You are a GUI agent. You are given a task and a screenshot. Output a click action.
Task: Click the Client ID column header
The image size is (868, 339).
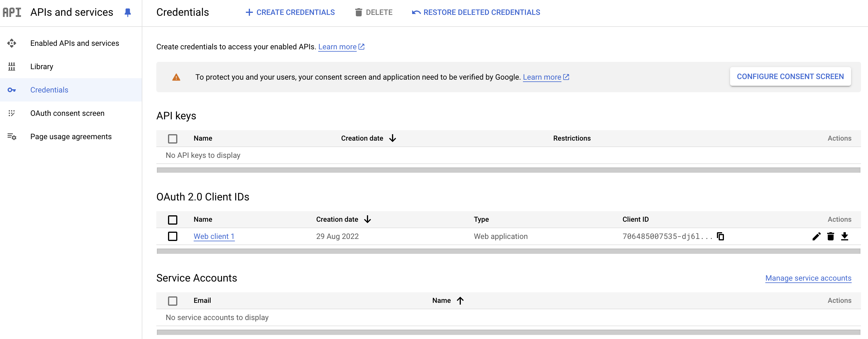tap(636, 219)
